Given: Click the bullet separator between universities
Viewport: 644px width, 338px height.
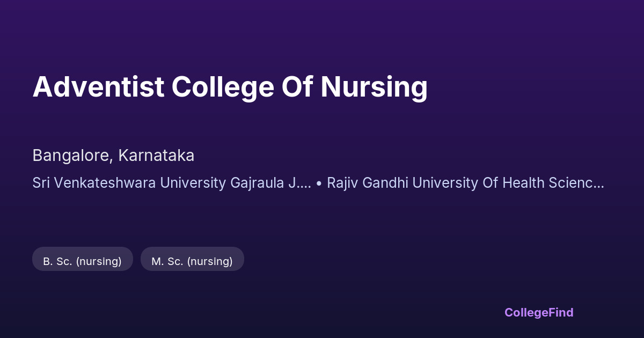Looking at the screenshot, I should point(319,183).
